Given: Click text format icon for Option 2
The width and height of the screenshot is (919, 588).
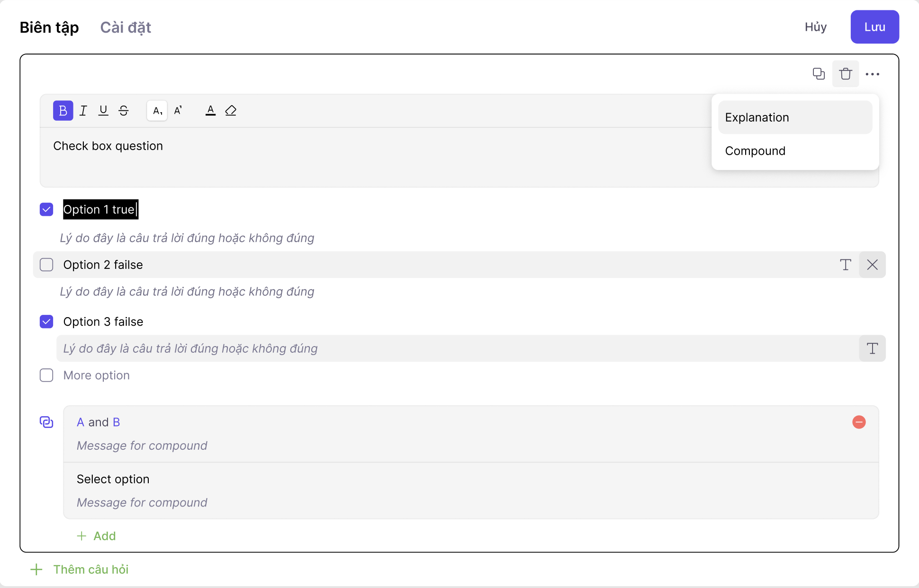Looking at the screenshot, I should [x=846, y=265].
